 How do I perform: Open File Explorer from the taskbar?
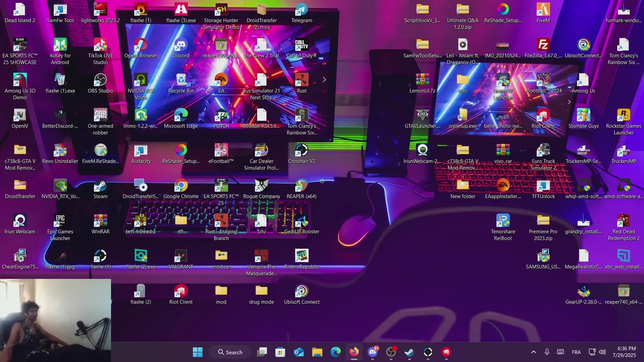point(317,352)
